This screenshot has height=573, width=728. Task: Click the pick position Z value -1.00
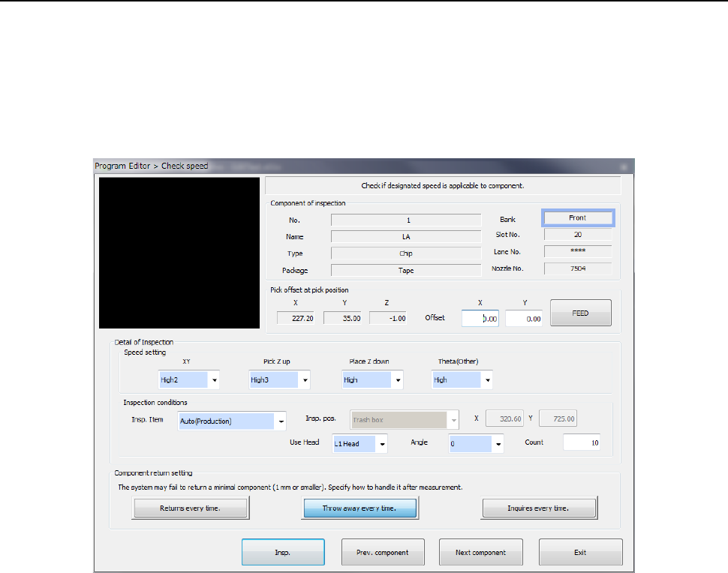pos(388,318)
